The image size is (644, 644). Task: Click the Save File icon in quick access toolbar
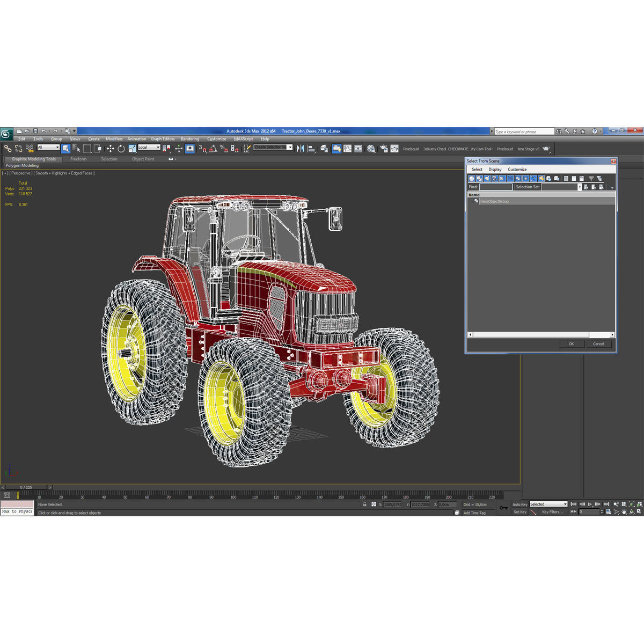pos(35,131)
